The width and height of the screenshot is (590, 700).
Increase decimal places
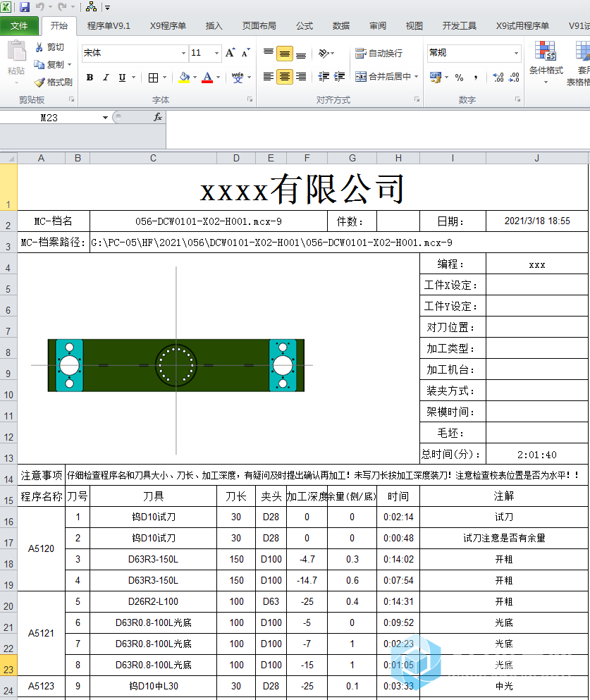pos(498,78)
